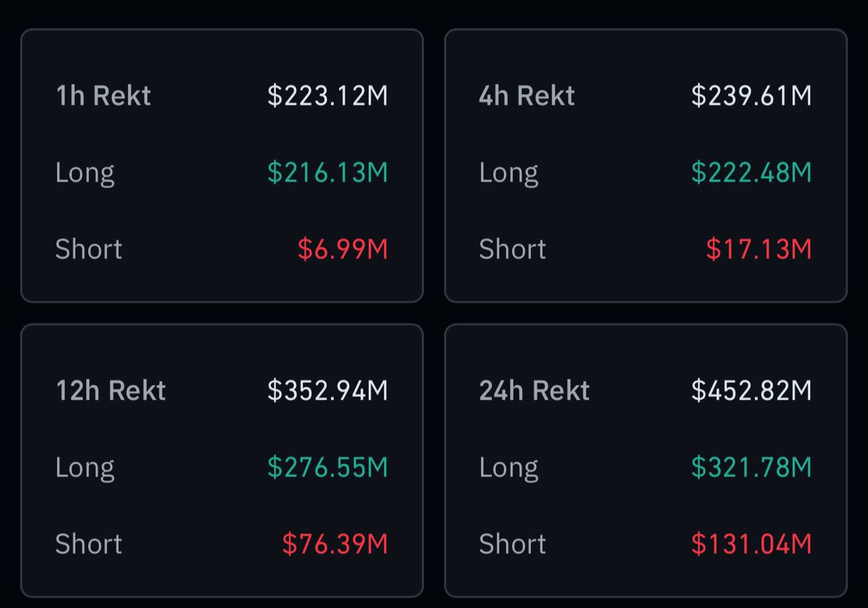Select the $452.82M daily total

pos(751,390)
